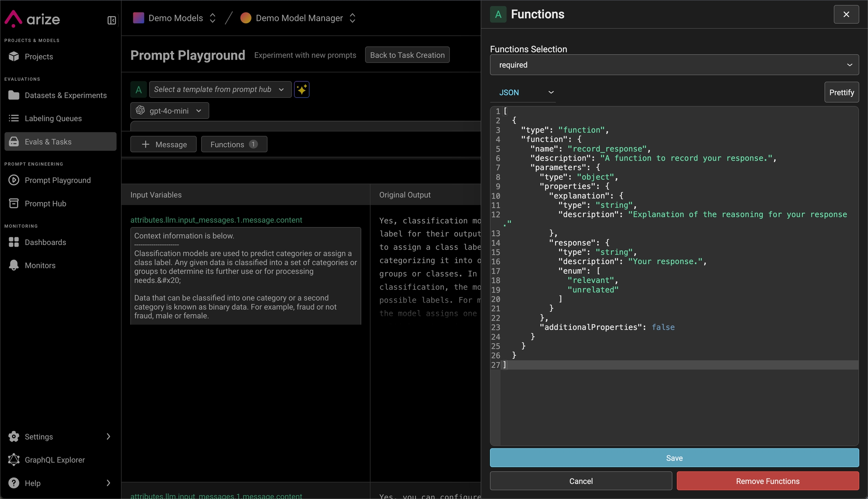Expand the Functions Selection required dropdown
Screen dimensions: 868x499
(674, 65)
